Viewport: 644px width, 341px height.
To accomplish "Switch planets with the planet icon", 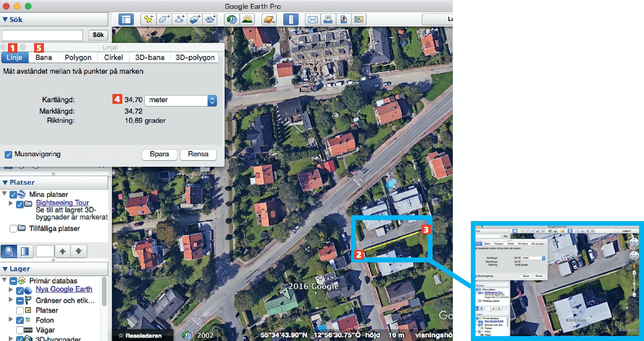I will point(269,19).
